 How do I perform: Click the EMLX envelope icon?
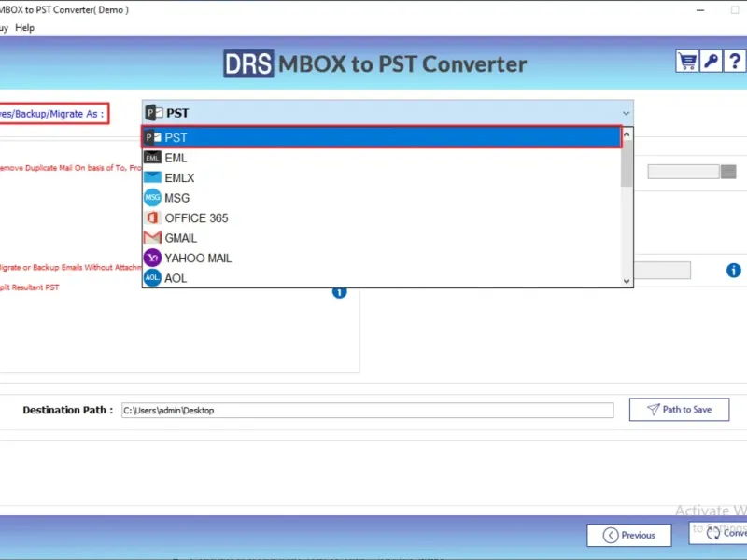[152, 177]
